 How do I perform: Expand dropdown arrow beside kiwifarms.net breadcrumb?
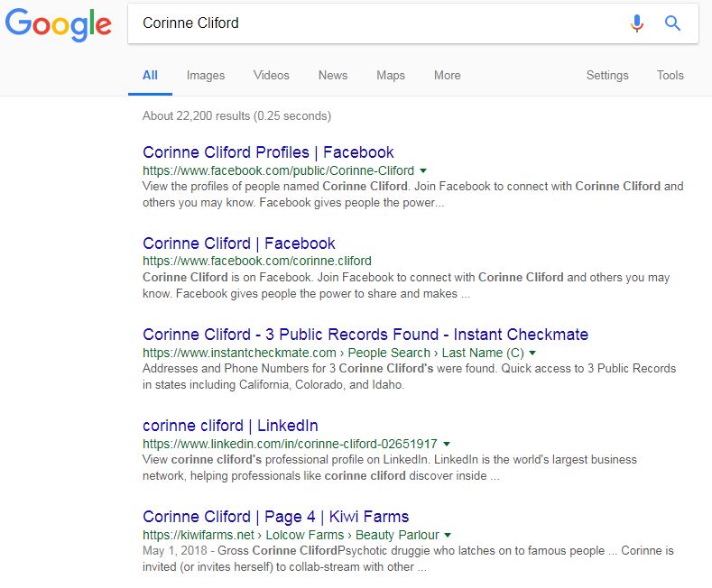[448, 536]
